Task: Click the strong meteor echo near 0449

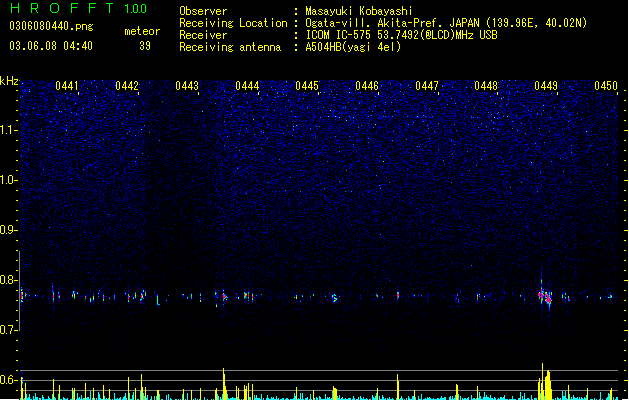Action: point(545,297)
